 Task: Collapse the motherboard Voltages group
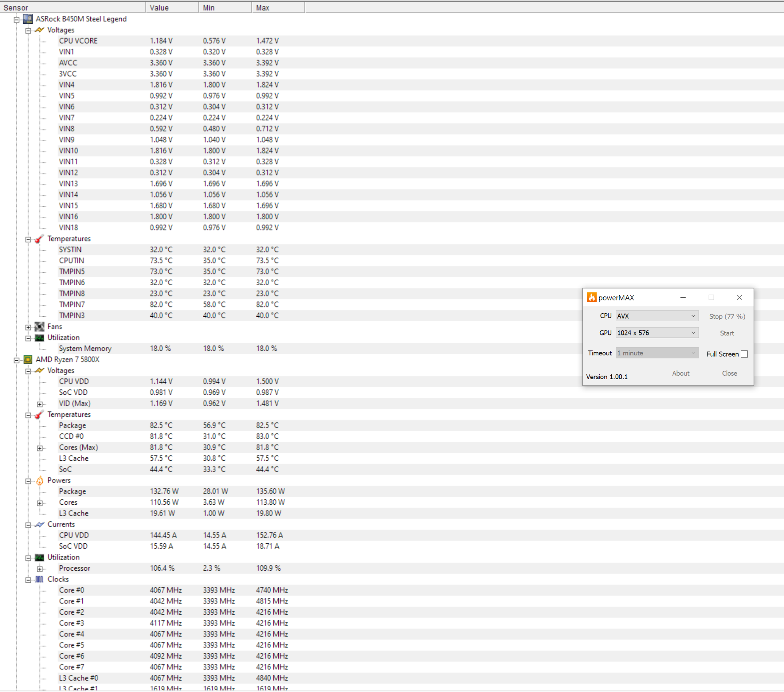click(x=28, y=31)
